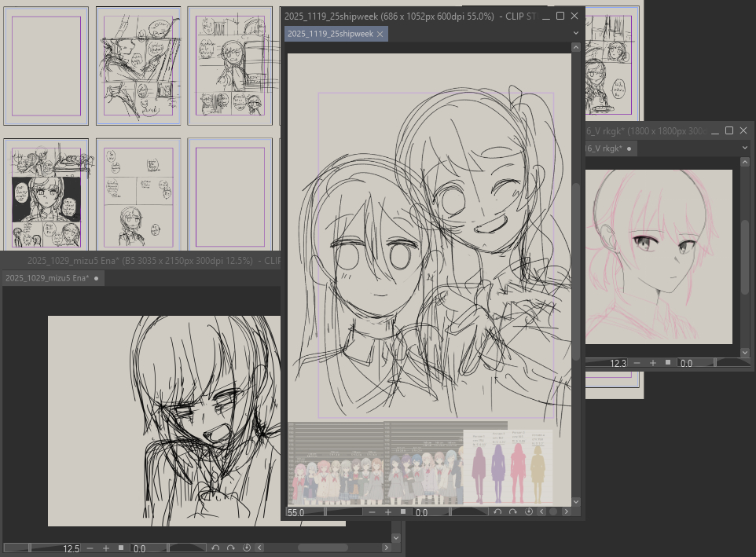The height and width of the screenshot is (557, 756).
Task: Click plus zoom icon in rkgk window
Action: [652, 363]
